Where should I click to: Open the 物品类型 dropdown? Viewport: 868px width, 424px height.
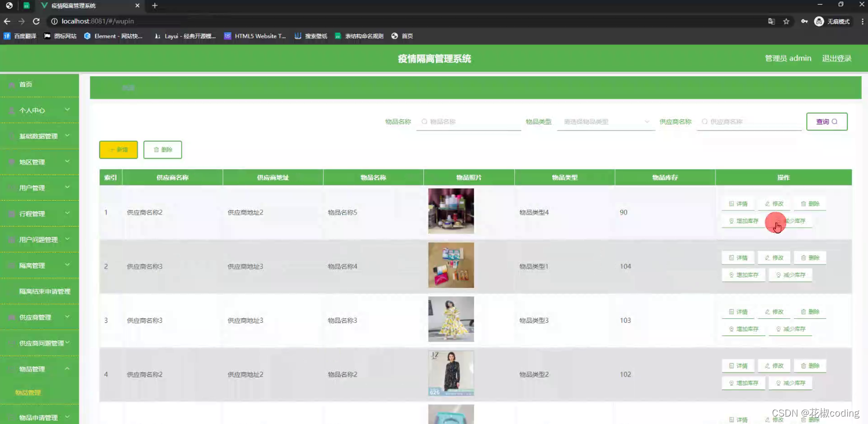(606, 122)
